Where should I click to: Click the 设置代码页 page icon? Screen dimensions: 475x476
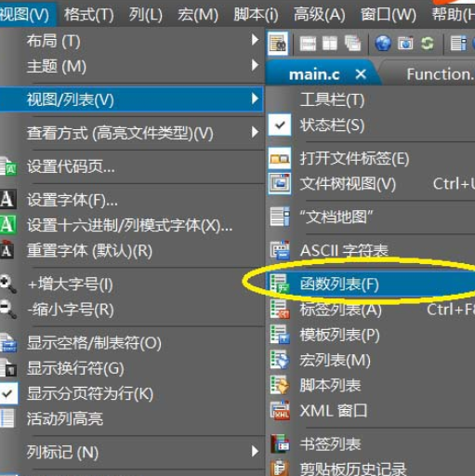[x=8, y=166]
